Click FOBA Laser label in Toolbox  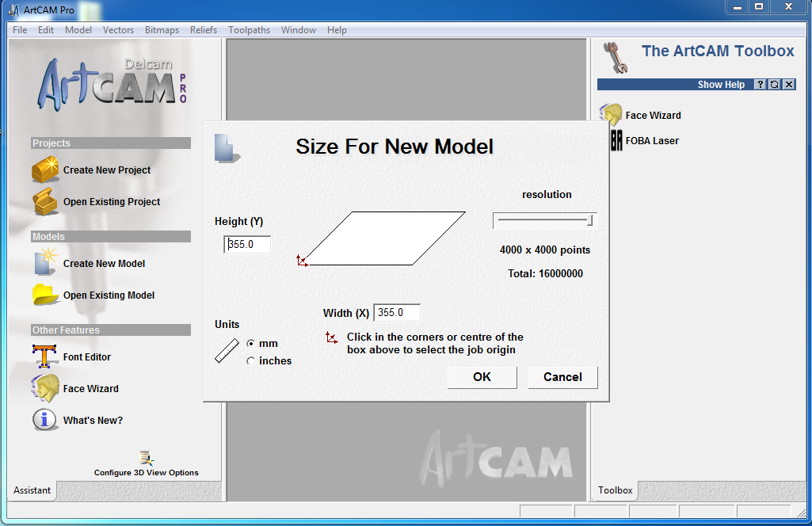[652, 141]
